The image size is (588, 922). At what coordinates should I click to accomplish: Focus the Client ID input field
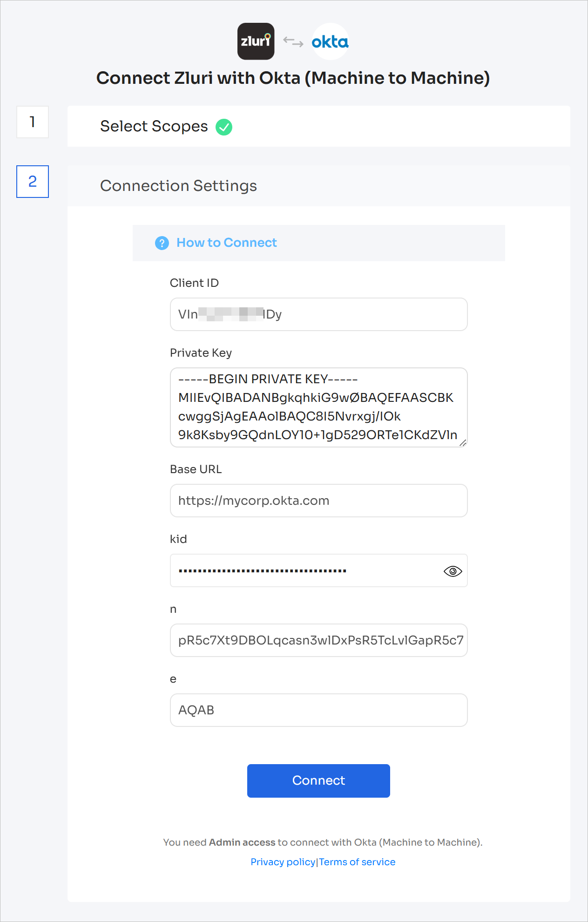pos(319,314)
